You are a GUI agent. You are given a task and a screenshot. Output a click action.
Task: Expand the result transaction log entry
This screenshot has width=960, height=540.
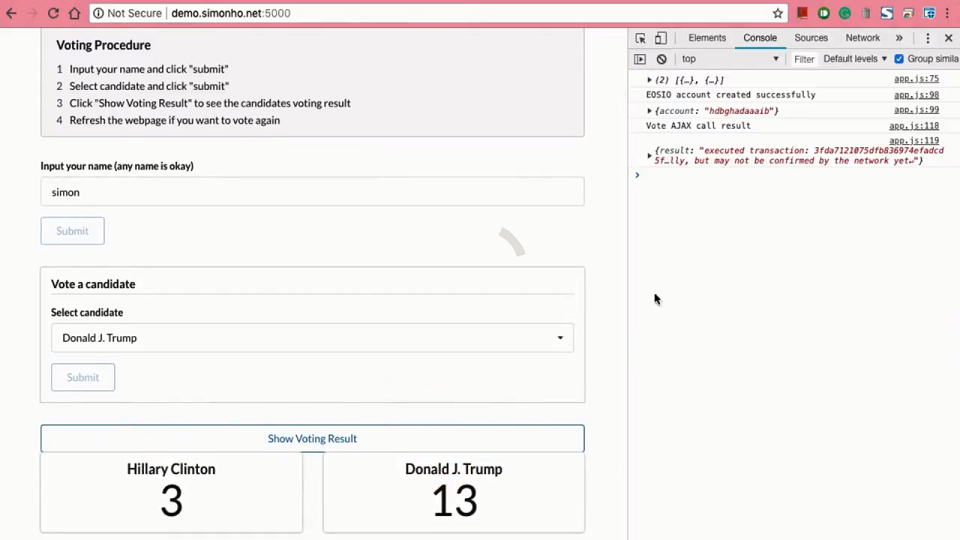[650, 156]
